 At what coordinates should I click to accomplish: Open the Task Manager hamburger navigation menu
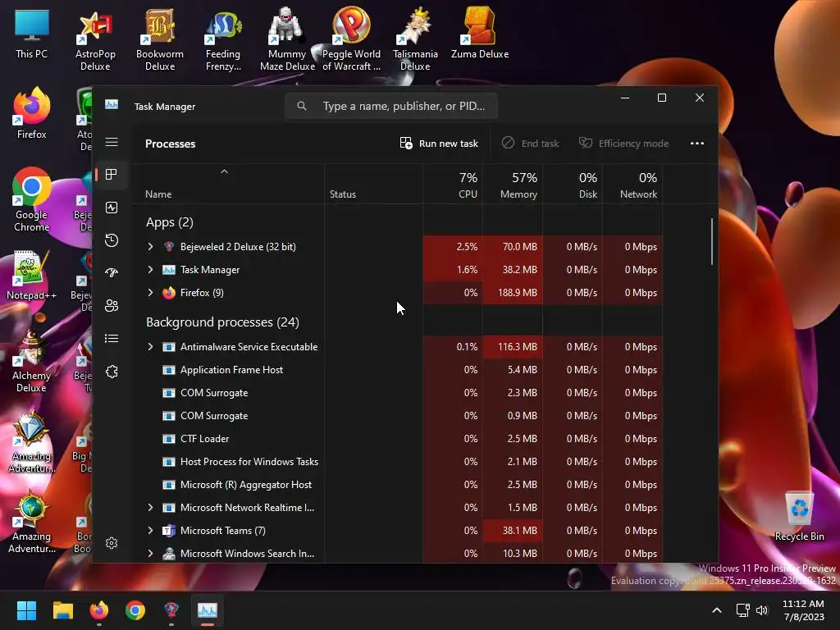(x=112, y=142)
